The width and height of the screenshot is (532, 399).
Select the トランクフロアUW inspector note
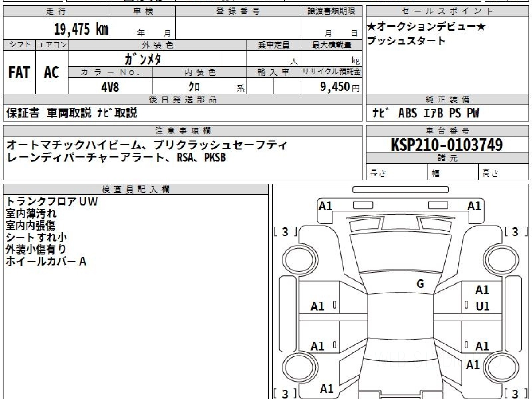[52, 201]
